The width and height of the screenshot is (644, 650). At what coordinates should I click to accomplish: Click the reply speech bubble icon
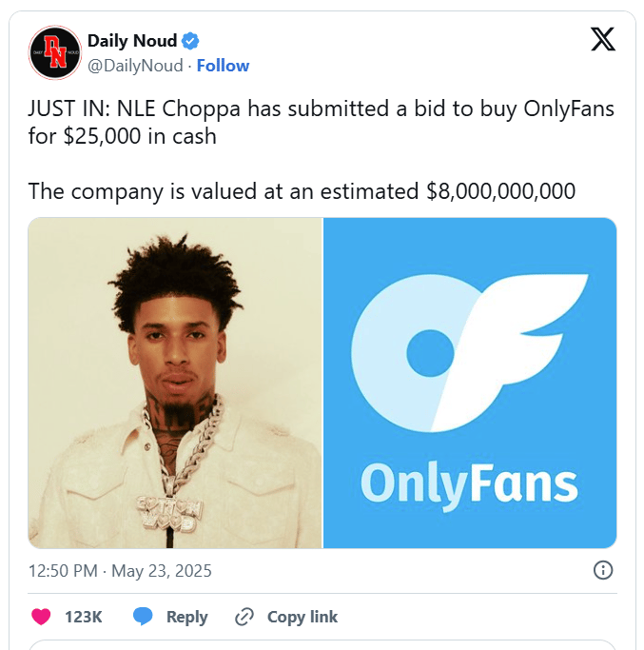[x=143, y=617]
